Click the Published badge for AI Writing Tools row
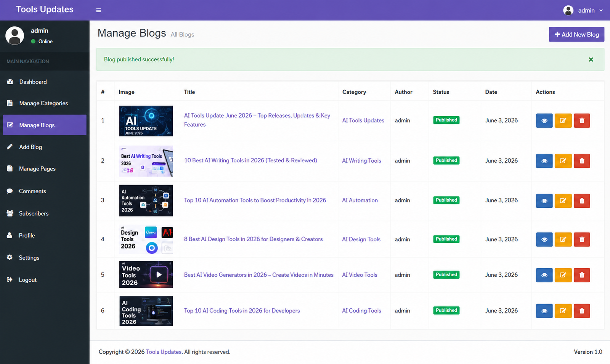This screenshot has height=364, width=610. (x=446, y=160)
